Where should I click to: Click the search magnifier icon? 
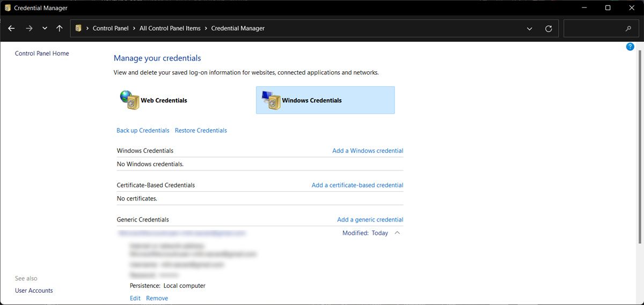point(628,28)
